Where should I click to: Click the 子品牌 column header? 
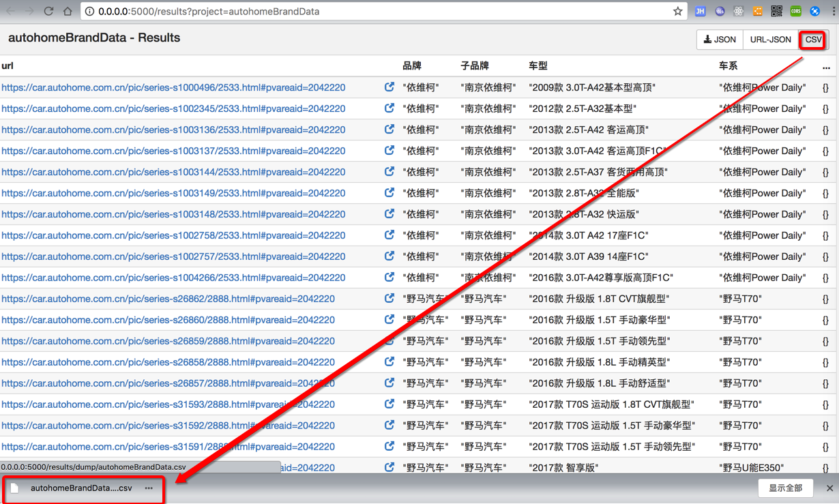pyautogui.click(x=475, y=66)
